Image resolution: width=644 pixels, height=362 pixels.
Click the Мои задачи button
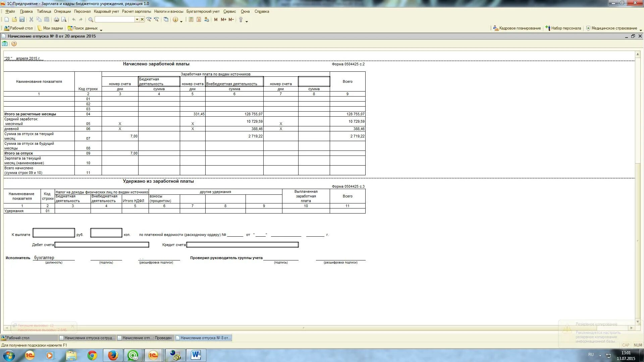click(50, 28)
